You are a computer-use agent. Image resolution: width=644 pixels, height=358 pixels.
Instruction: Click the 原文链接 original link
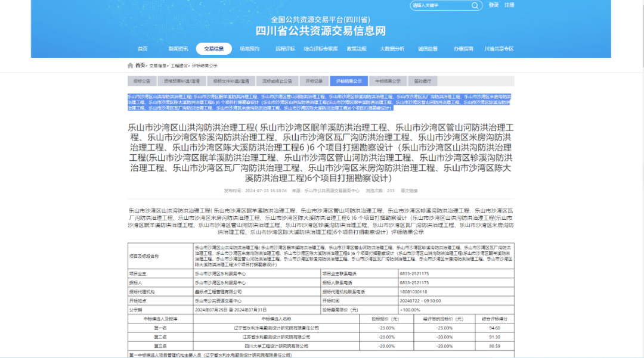click(x=408, y=191)
